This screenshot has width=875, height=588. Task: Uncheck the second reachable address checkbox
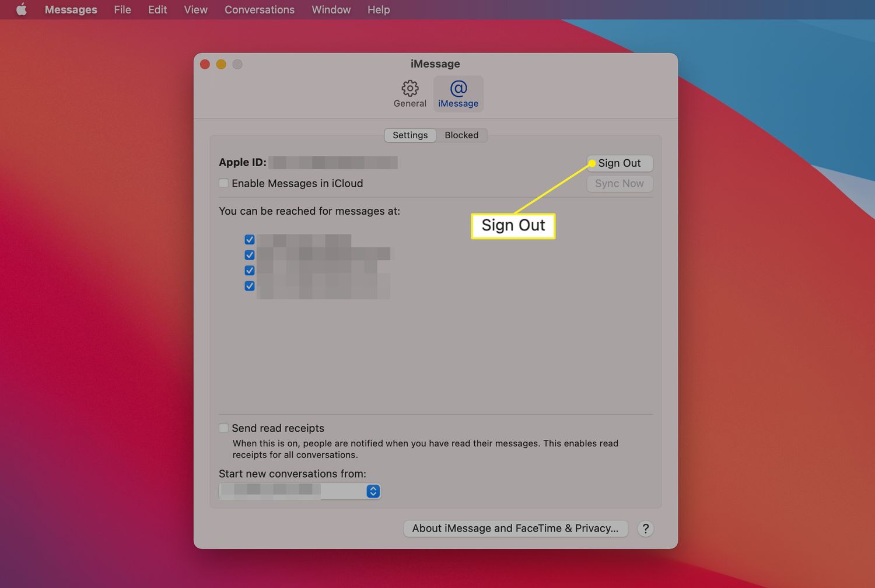[250, 255]
